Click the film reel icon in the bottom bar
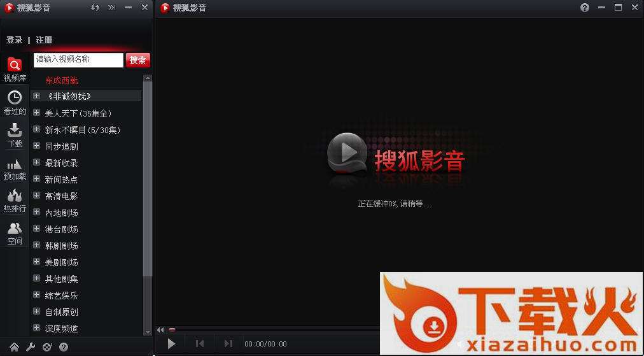 click(x=47, y=347)
